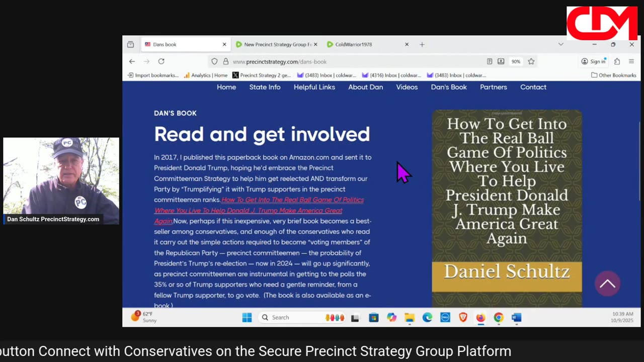The image size is (644, 362).
Task: Open Helpful Links in site navigation
Action: click(x=314, y=87)
